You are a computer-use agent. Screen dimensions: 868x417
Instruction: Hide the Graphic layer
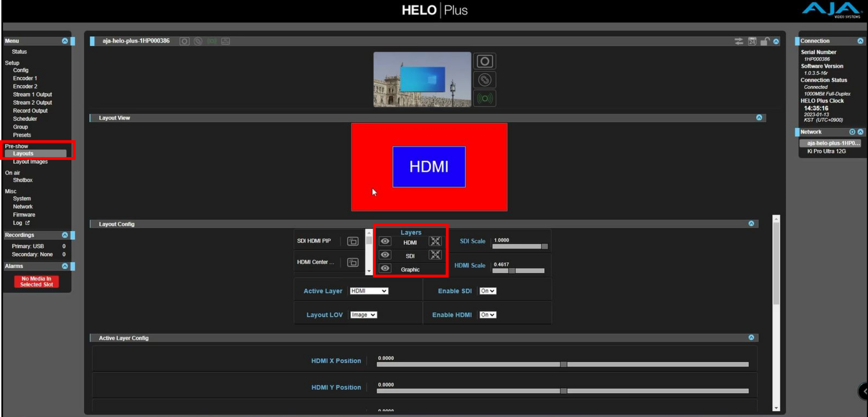(x=385, y=268)
